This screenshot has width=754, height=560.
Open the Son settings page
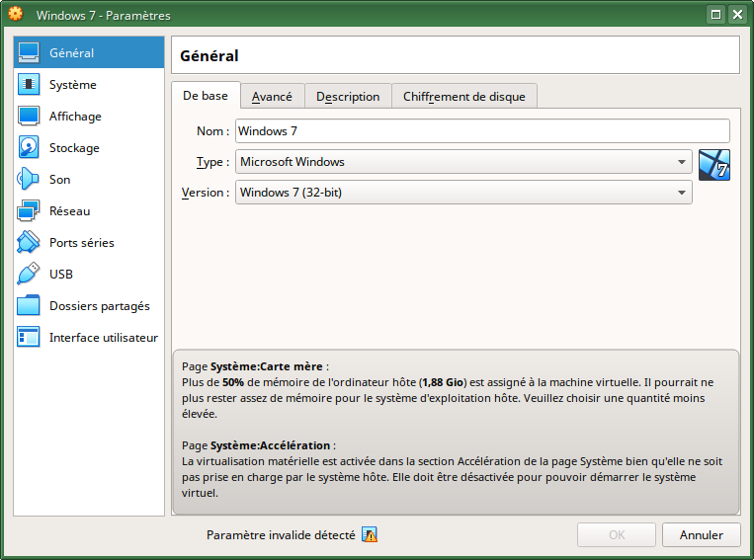tap(89, 180)
